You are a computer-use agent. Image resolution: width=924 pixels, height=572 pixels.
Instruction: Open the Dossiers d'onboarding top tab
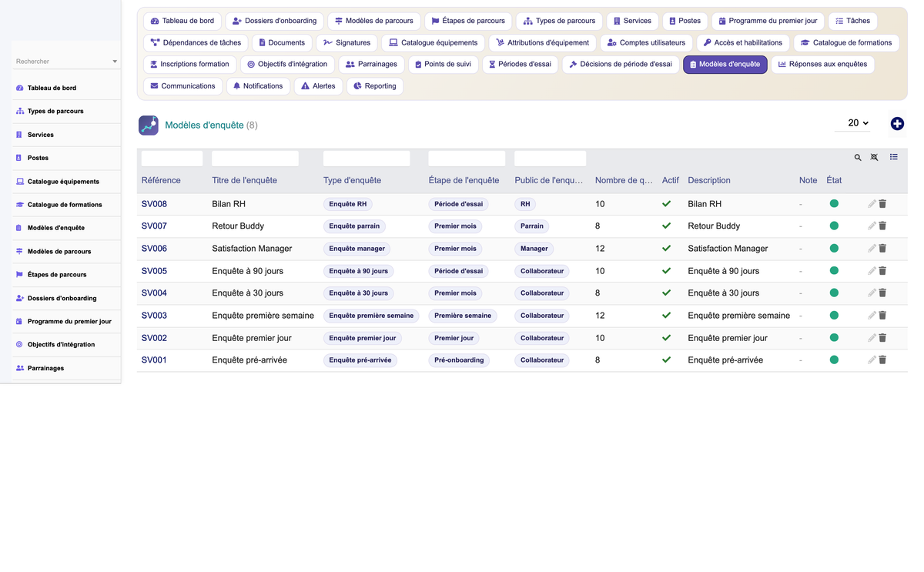coord(274,21)
